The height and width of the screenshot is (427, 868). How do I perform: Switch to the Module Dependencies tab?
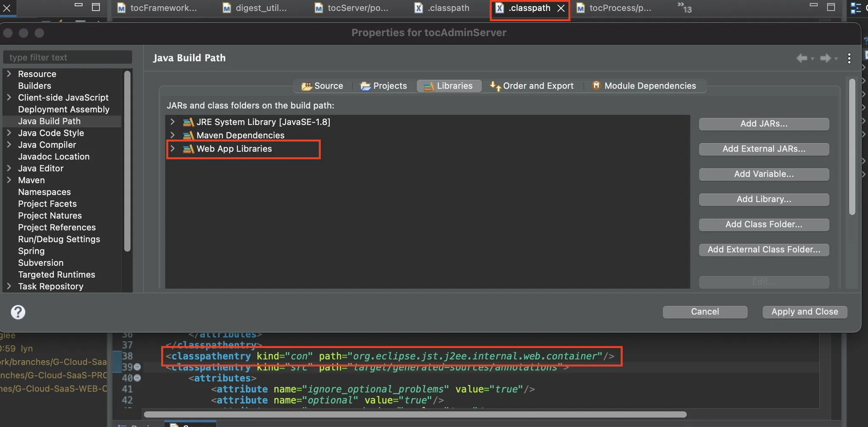644,86
